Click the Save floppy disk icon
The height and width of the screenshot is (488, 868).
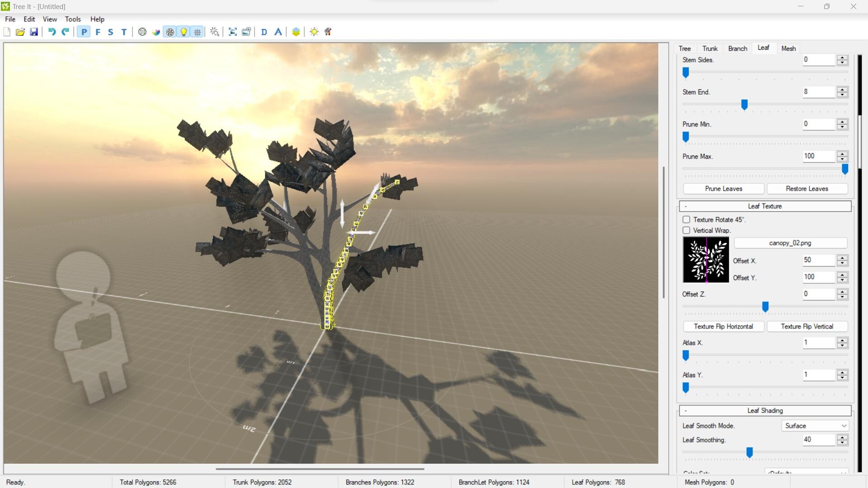(34, 32)
